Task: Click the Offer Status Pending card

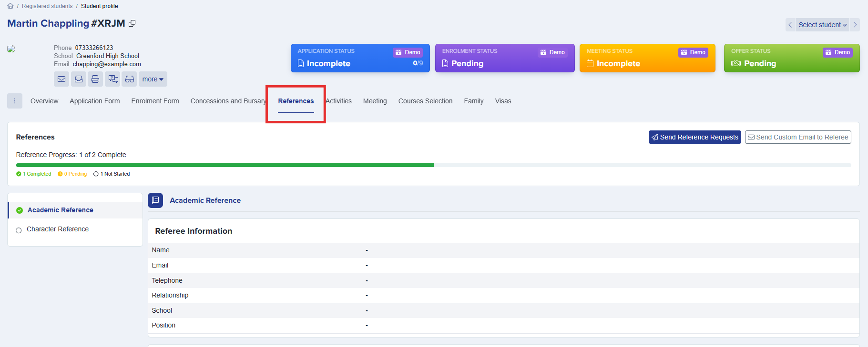Action: pos(792,58)
